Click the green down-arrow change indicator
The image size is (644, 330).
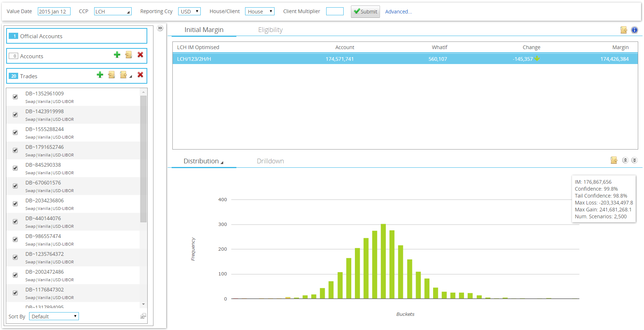(537, 59)
